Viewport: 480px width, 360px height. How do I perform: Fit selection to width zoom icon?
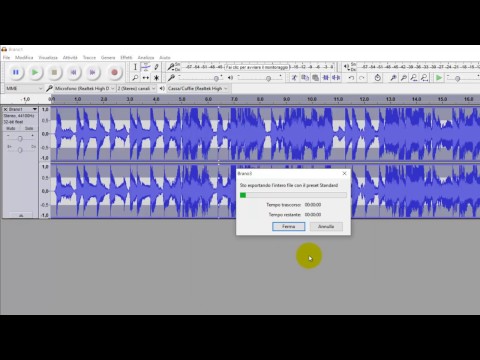pyautogui.click(x=414, y=78)
